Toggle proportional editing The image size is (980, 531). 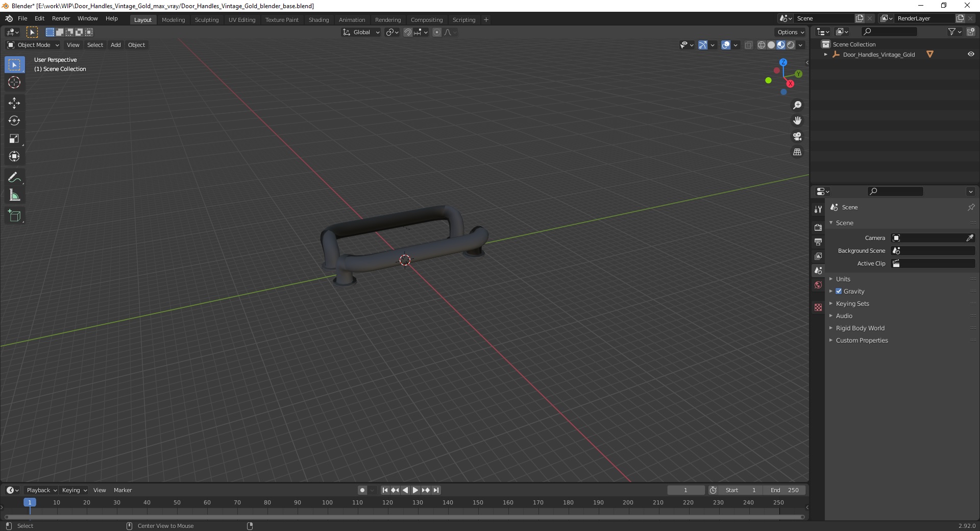tap(437, 32)
